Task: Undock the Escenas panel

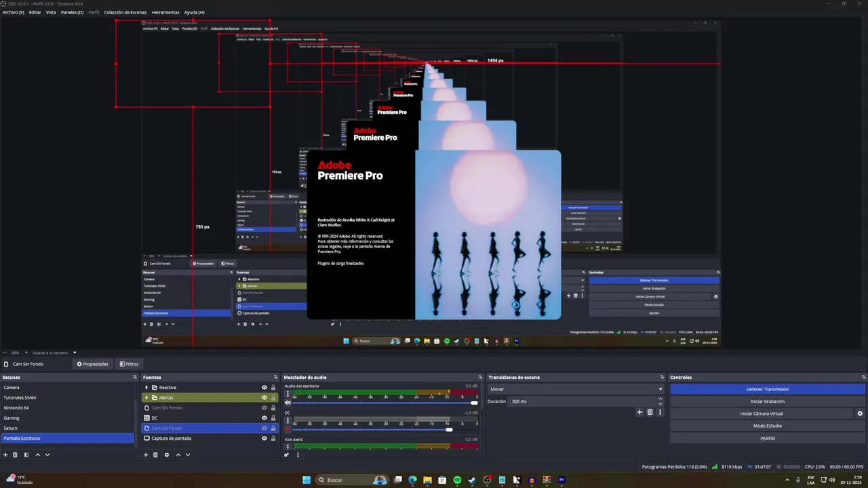Action: (134, 378)
